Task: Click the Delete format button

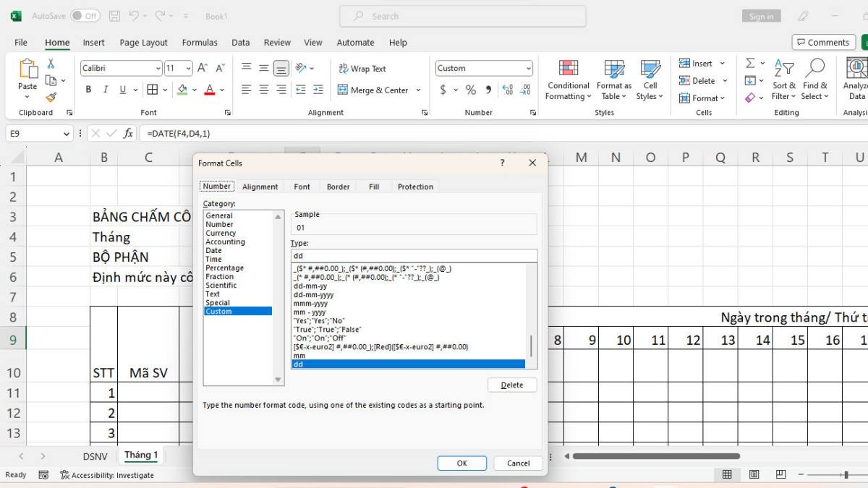Action: click(512, 385)
